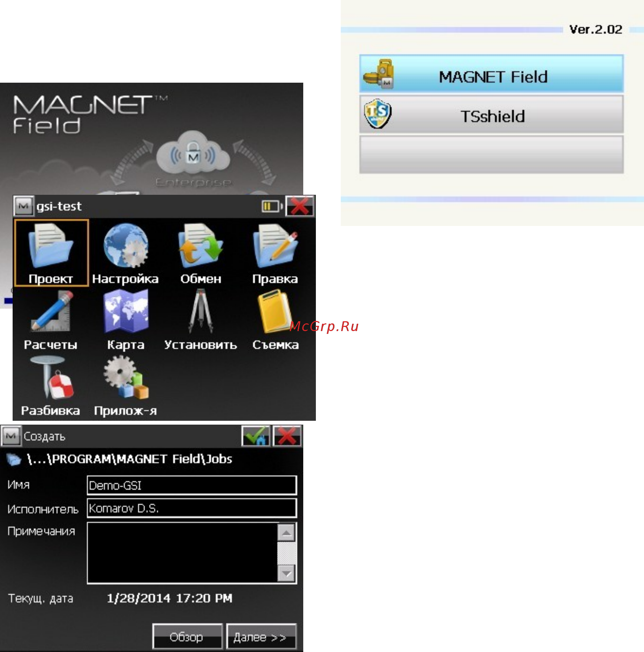Viewport: 644px width, 652px height.
Task: Click the down arrow of notes scrollbar
Action: click(x=286, y=574)
